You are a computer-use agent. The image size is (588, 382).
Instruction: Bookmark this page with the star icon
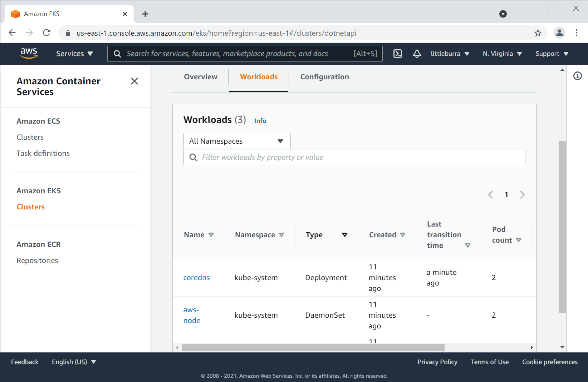[x=538, y=33]
